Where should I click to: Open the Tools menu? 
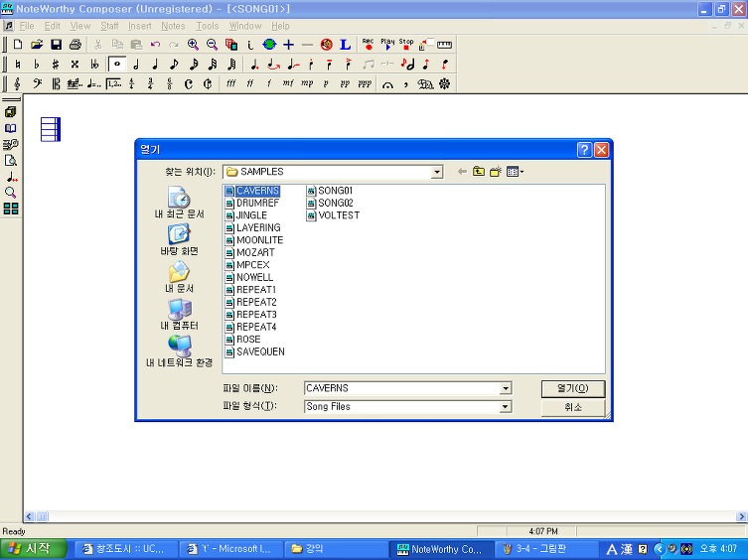[207, 26]
